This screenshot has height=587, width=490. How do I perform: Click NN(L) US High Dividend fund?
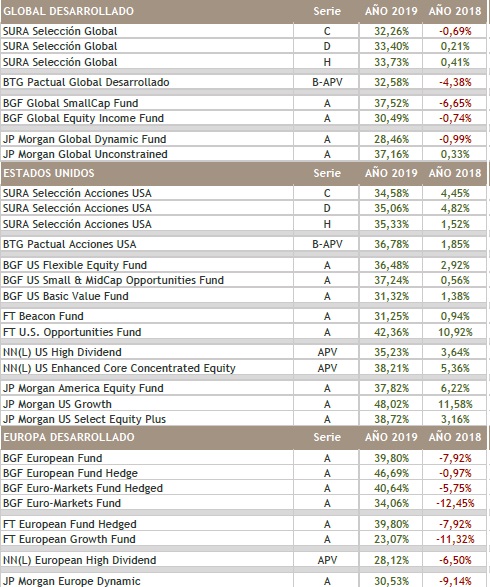(x=62, y=352)
